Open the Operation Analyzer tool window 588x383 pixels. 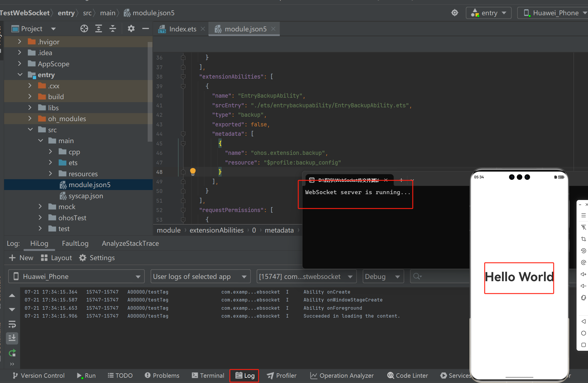coord(342,375)
